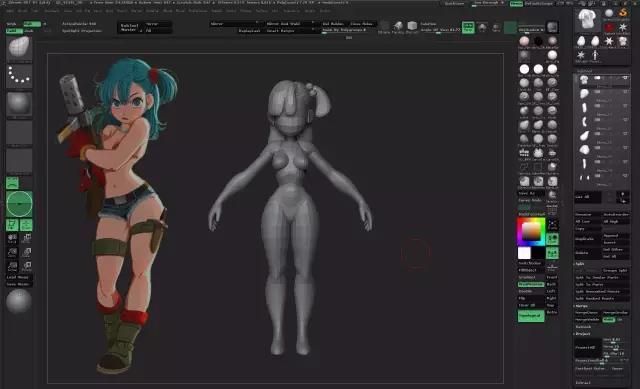
Task: Toggle the green Weld option beside MergeVisible
Action: click(x=608, y=320)
